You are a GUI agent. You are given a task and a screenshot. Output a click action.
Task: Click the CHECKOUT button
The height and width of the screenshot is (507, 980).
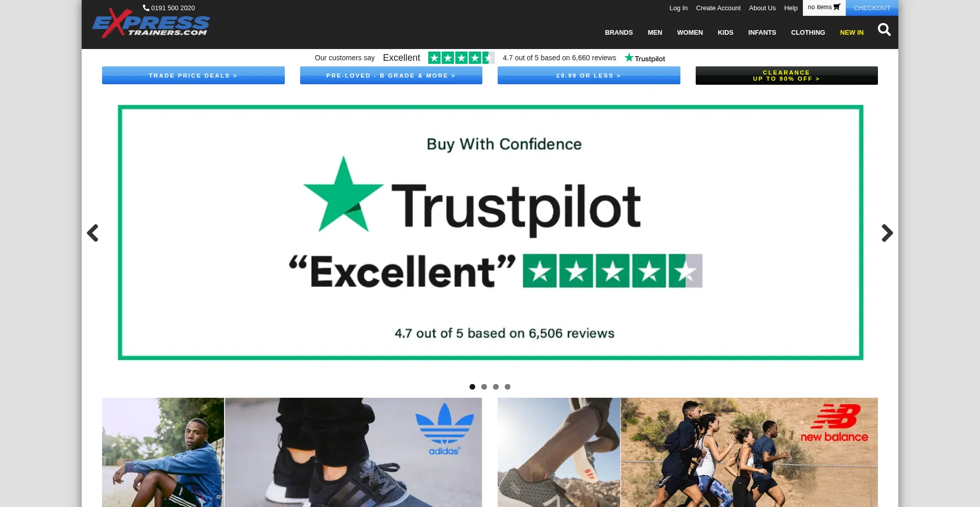pyautogui.click(x=872, y=8)
